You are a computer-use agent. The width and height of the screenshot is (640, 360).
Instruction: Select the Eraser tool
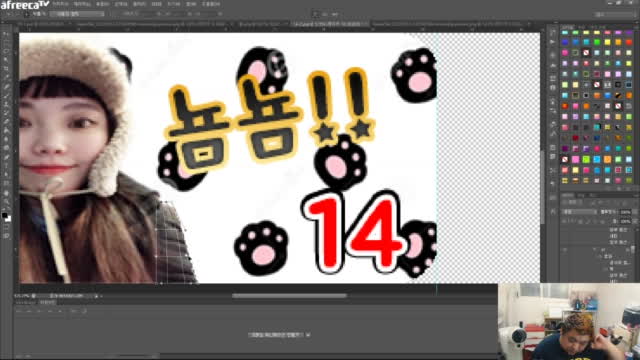6,122
